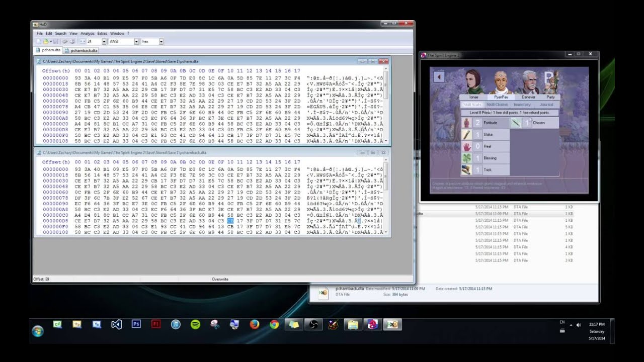Switch to the pcharn.dta tab
This screenshot has height=362, width=644.
tap(48, 50)
